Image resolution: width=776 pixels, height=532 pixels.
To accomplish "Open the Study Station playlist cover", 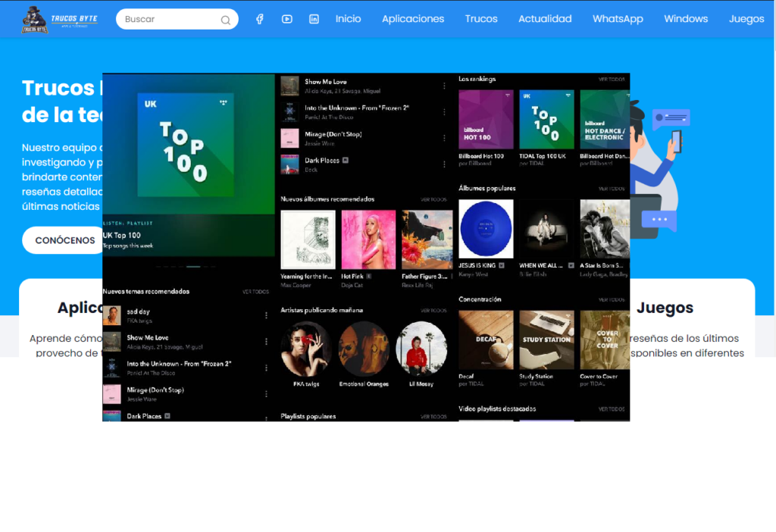I will (546, 340).
